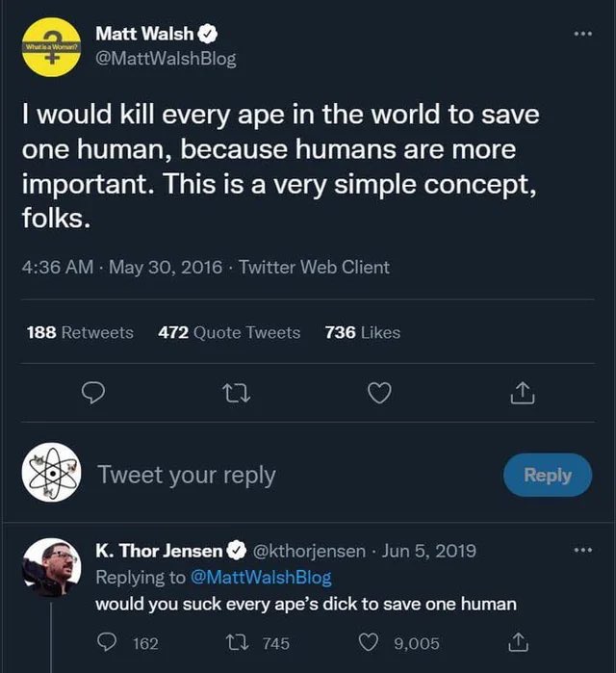View the 736 Likes list

point(363,332)
